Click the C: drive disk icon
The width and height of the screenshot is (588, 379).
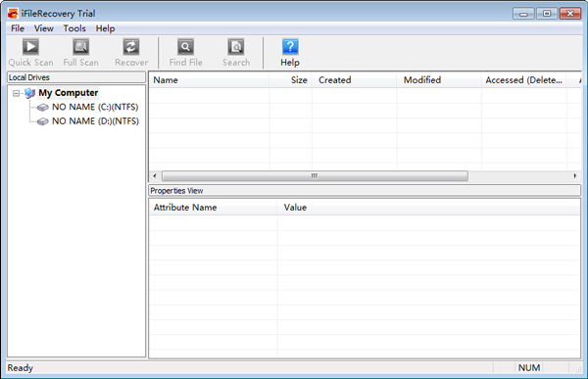[x=43, y=108]
